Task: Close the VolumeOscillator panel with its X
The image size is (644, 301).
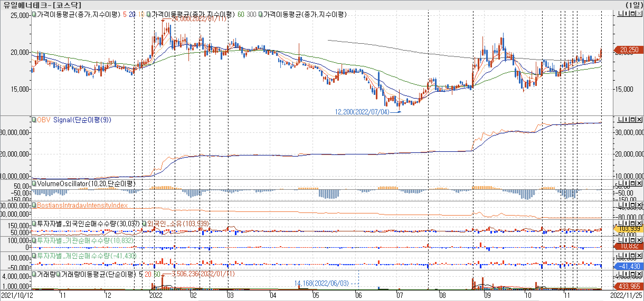Action: pos(639,183)
